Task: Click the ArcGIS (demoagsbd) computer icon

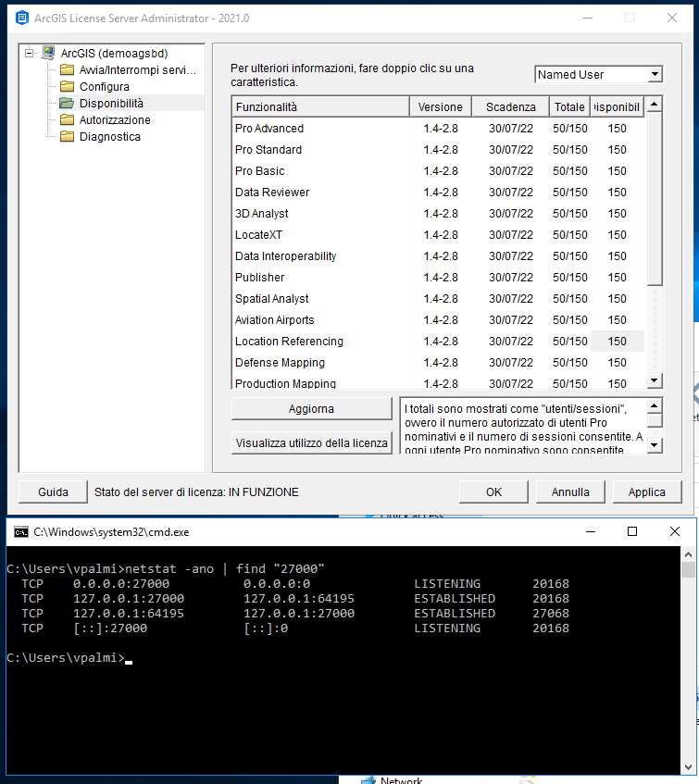Action: (48, 53)
